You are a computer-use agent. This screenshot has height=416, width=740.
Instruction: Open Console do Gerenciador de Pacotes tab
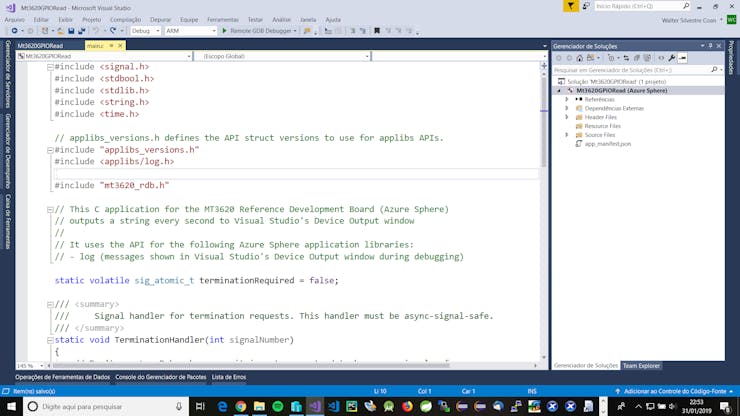(160, 377)
